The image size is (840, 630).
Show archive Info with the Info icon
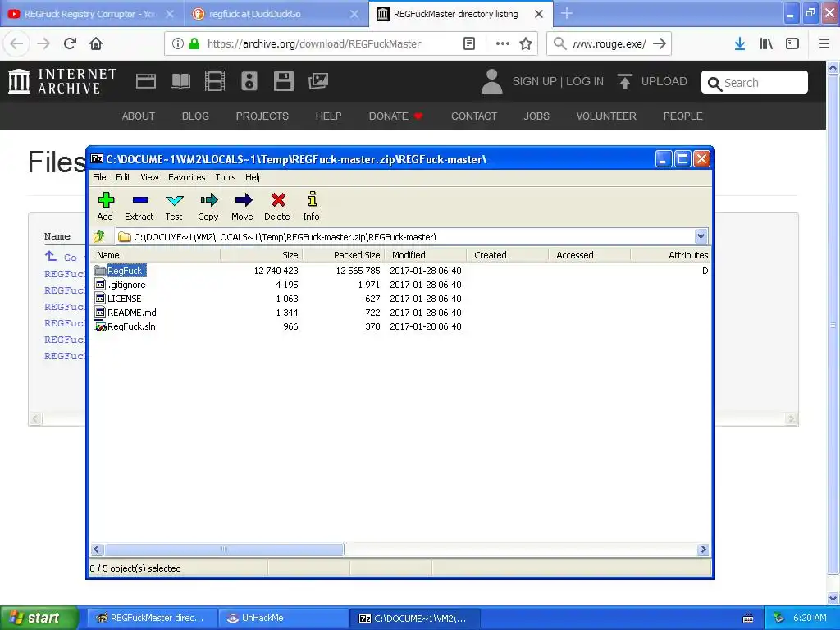(x=311, y=206)
